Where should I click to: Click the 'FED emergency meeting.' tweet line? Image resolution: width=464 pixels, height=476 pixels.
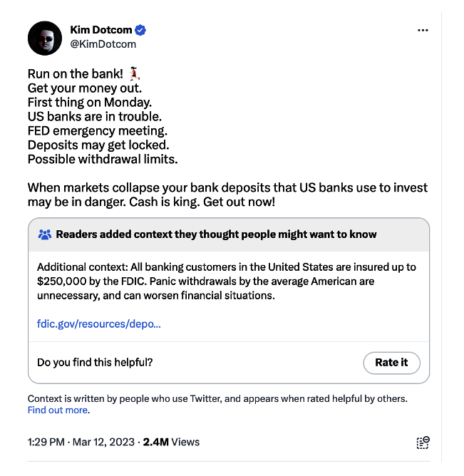pyautogui.click(x=97, y=130)
